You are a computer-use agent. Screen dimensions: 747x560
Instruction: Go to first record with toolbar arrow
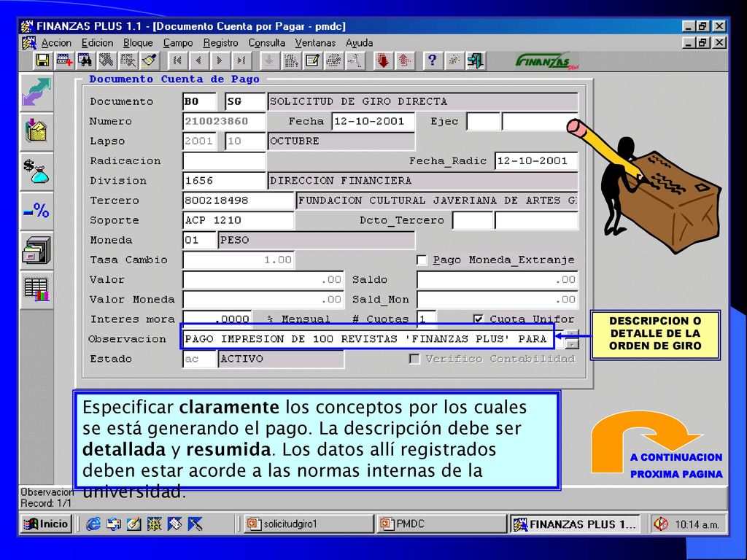click(x=177, y=61)
